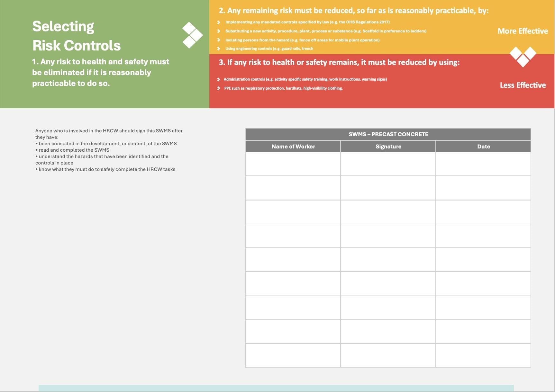
Task: Click arrow bullet beside 'Substituting a new activity'
Action: 219,31
